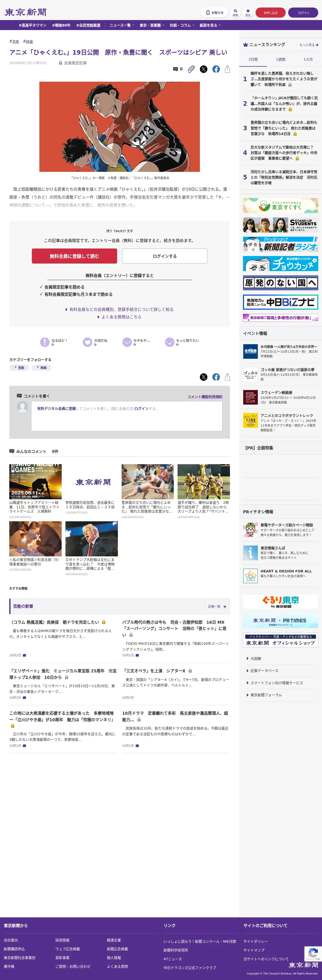Share on X using the icon under the headline
Screen dimensions: 322x980
[x=204, y=69]
